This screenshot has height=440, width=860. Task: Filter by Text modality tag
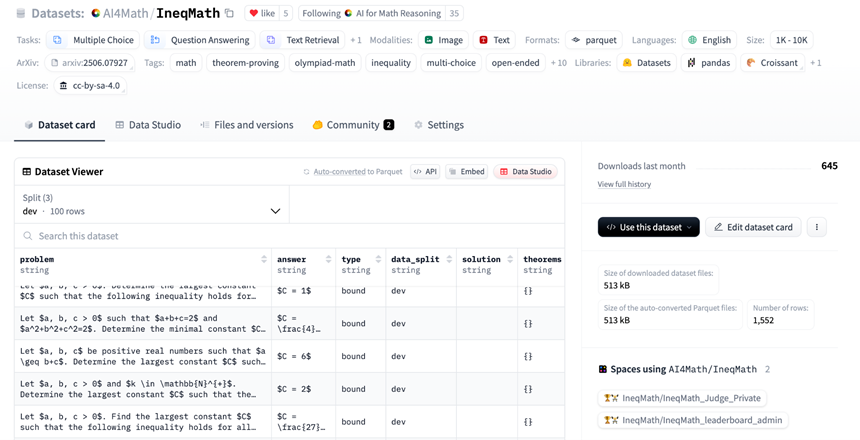point(494,40)
